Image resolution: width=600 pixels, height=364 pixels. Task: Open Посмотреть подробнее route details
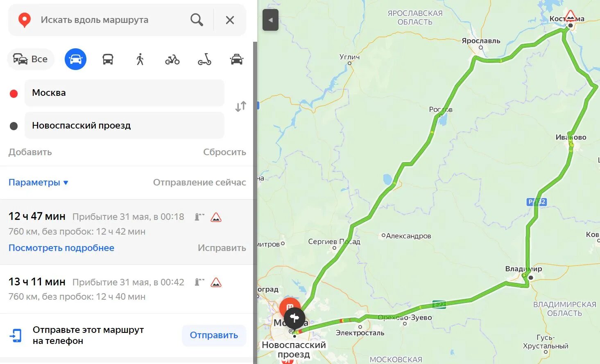pyautogui.click(x=61, y=248)
